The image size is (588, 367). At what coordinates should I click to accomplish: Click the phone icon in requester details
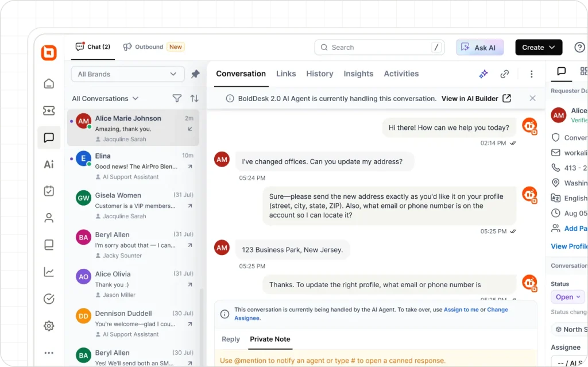click(555, 167)
